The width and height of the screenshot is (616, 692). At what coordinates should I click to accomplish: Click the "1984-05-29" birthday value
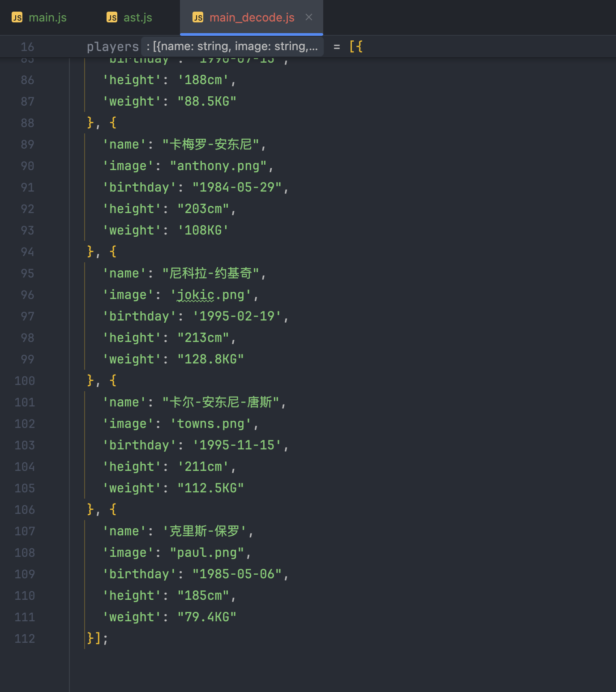[237, 188]
